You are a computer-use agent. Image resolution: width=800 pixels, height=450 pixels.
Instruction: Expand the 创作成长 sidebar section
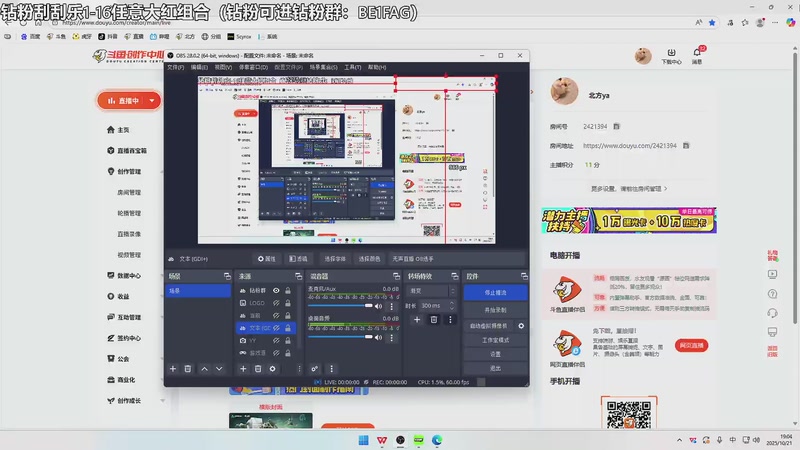[x=163, y=401]
